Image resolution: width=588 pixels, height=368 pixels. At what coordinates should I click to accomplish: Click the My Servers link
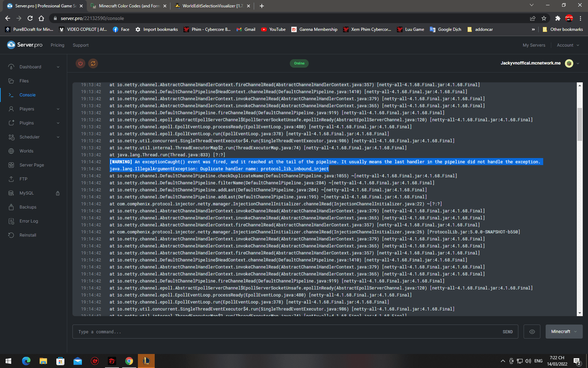[x=534, y=45]
